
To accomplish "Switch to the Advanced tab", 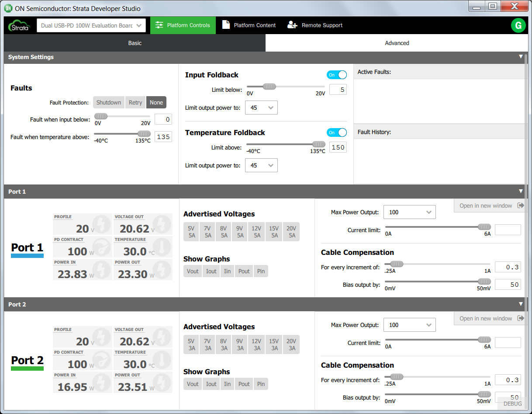I will pyautogui.click(x=397, y=43).
